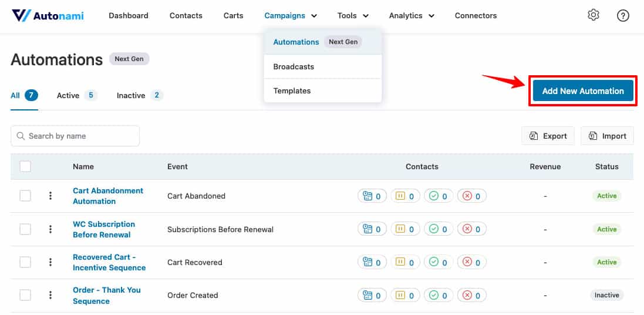Click the Import button

[x=607, y=136]
